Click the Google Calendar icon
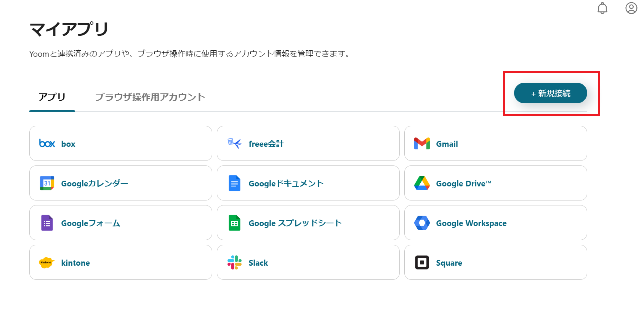644x332 pixels. click(47, 183)
